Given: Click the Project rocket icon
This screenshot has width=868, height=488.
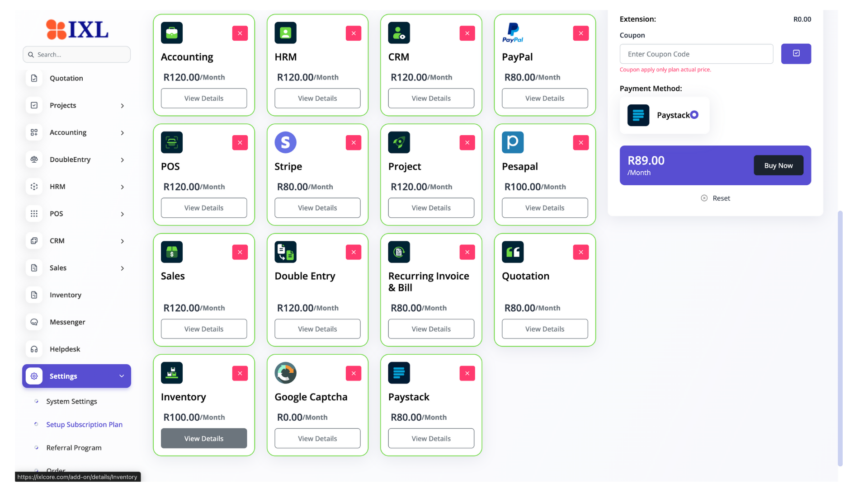Looking at the screenshot, I should pos(399,142).
